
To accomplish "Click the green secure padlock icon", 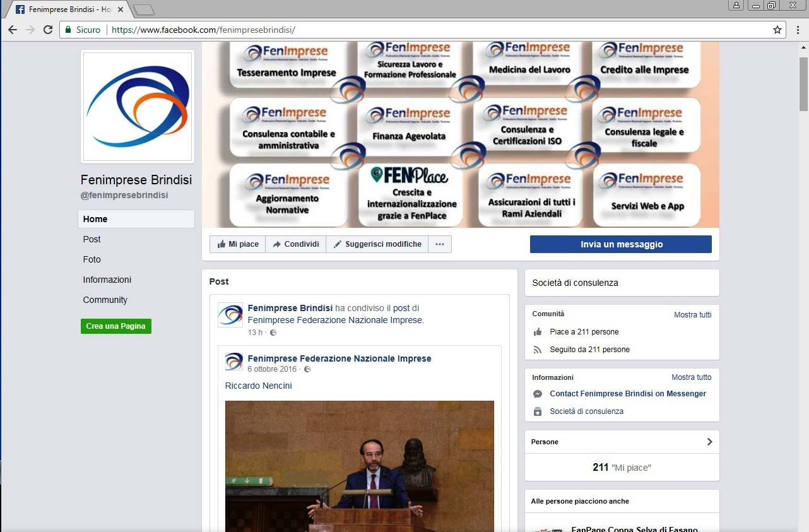I will 68,30.
